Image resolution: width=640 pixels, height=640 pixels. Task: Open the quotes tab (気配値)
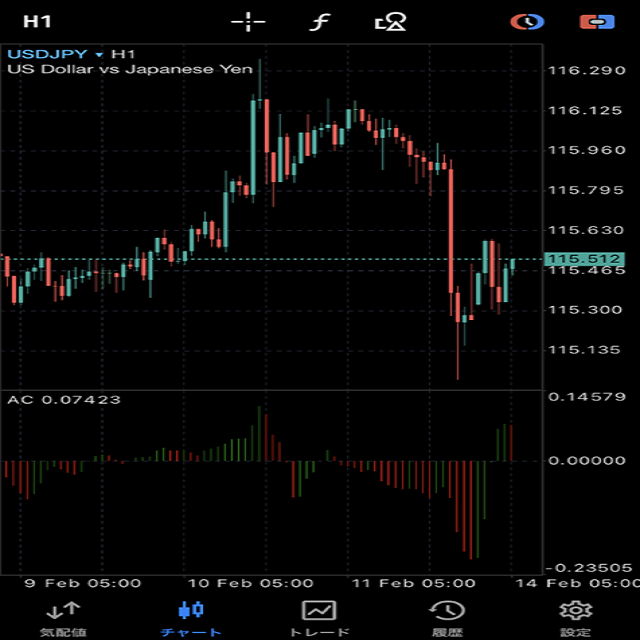click(63, 619)
